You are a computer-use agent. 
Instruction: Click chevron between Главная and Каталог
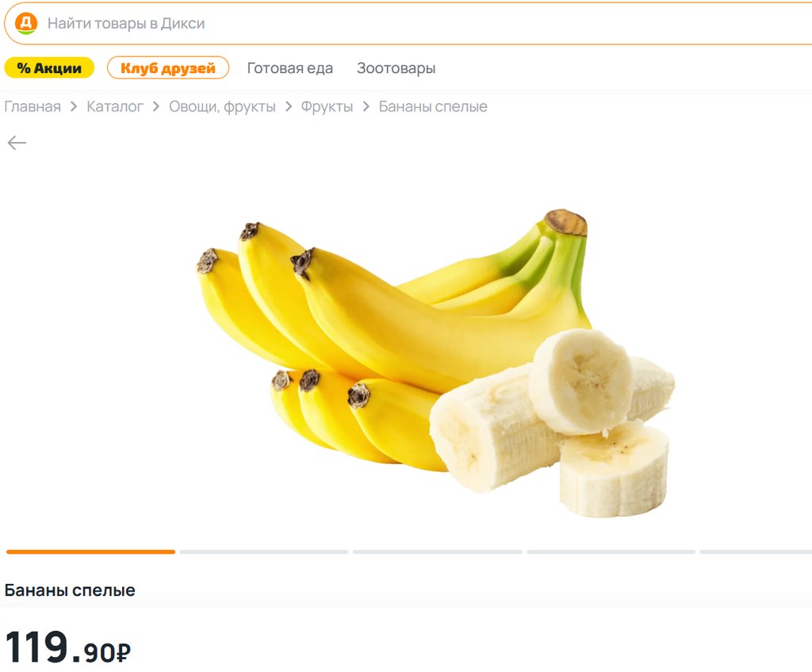click(74, 106)
